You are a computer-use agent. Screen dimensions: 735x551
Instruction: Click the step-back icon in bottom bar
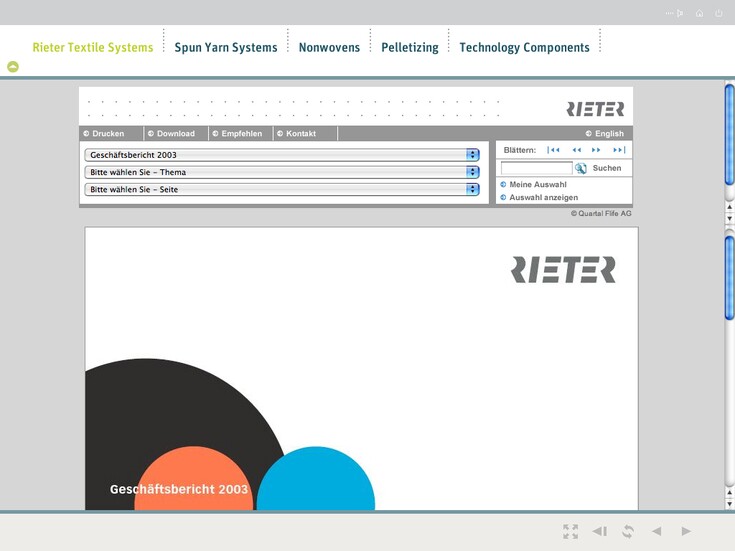coord(600,531)
